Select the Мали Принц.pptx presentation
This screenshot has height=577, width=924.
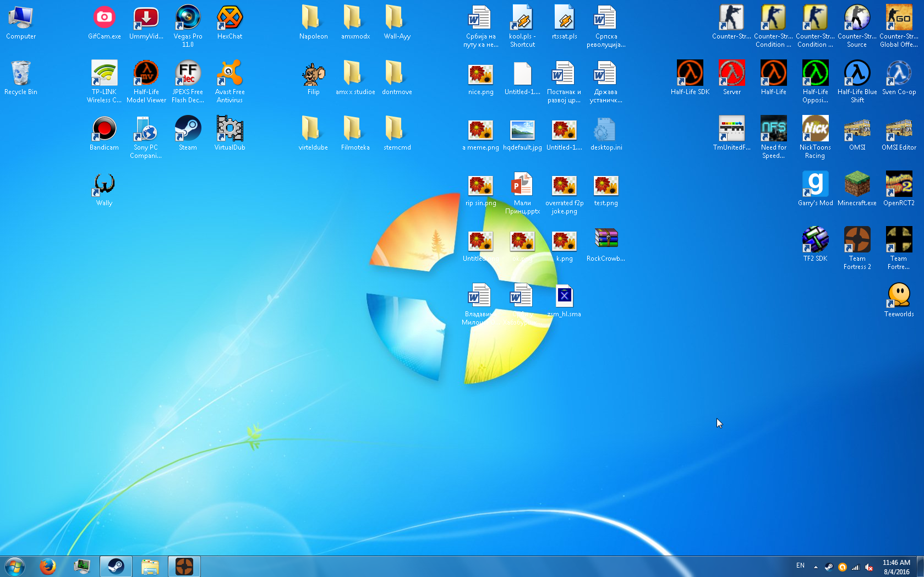click(522, 193)
